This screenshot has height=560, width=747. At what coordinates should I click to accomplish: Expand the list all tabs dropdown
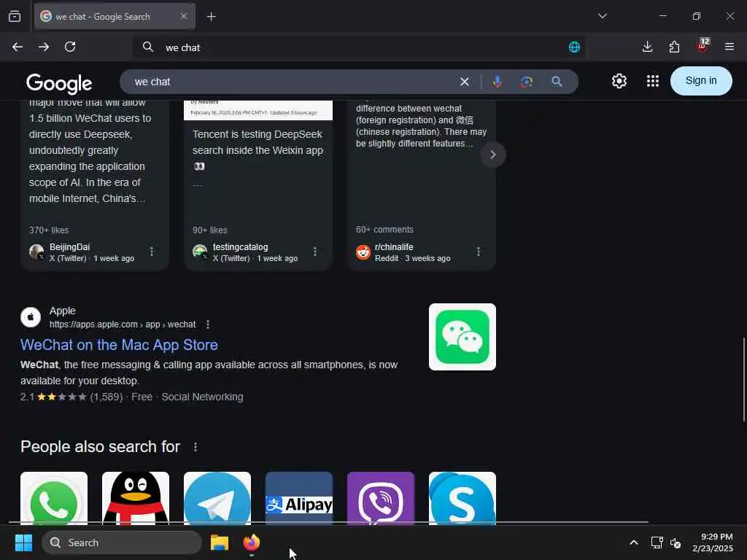[x=602, y=16]
